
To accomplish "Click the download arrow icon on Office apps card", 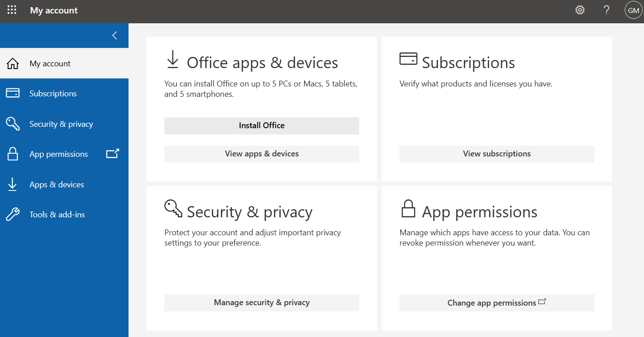I will (172, 60).
